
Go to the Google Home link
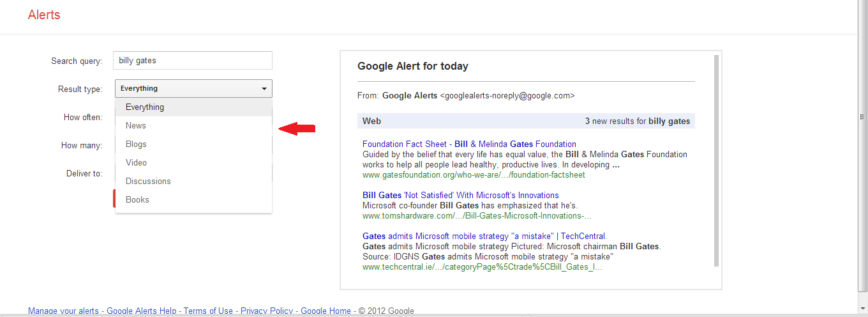pyautogui.click(x=326, y=311)
